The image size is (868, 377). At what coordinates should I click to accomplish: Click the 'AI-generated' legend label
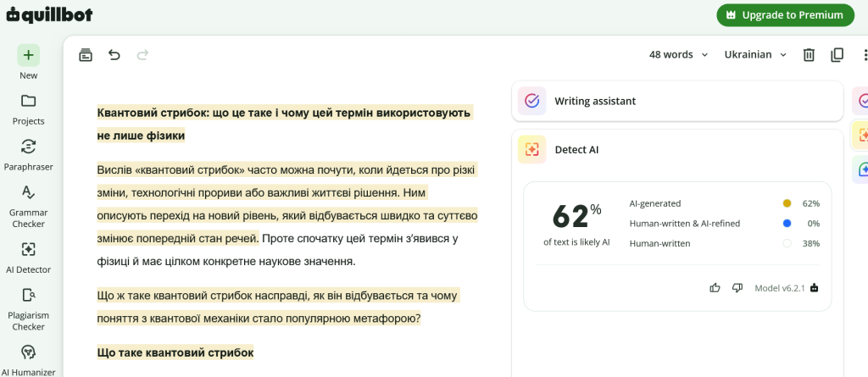655,203
